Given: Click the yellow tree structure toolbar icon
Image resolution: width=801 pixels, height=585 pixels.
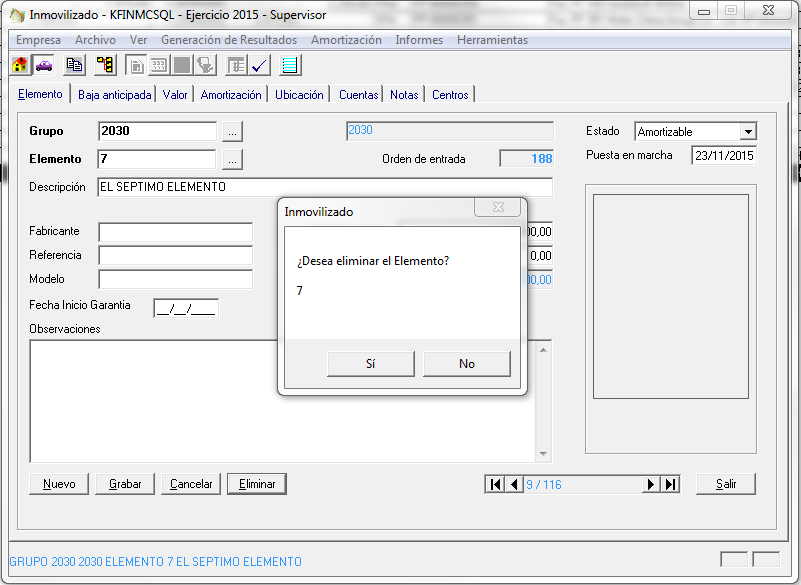Looking at the screenshot, I should (105, 66).
